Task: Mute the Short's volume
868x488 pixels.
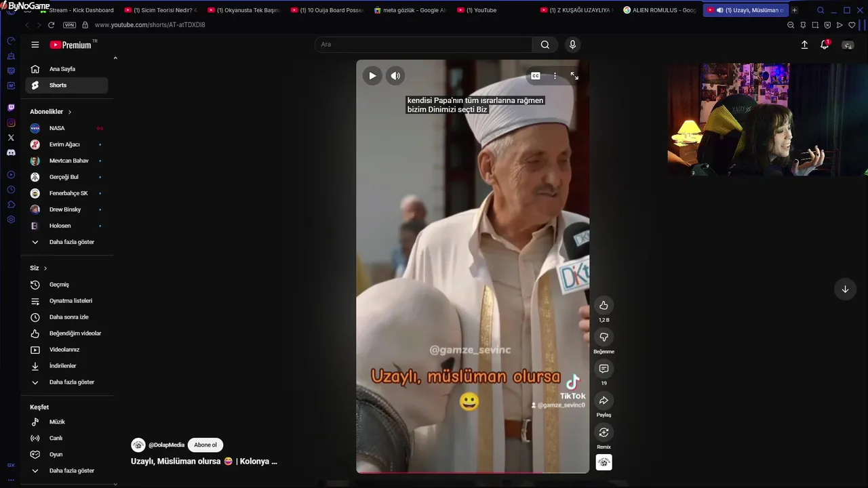Action: pyautogui.click(x=395, y=76)
